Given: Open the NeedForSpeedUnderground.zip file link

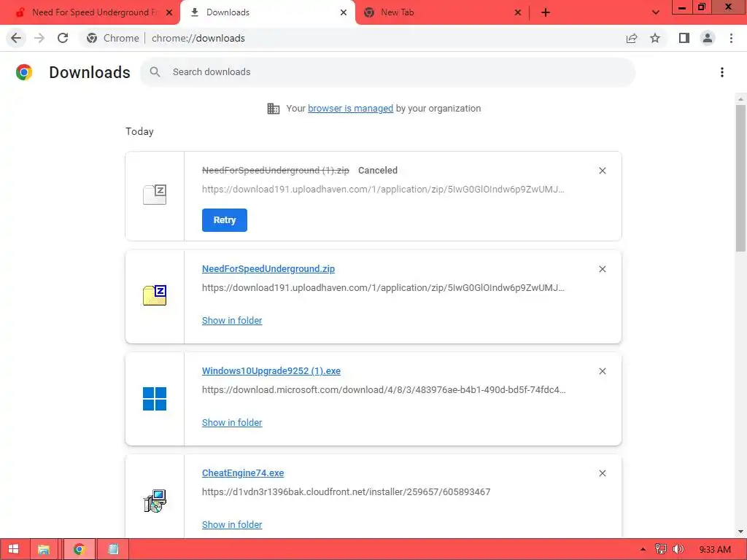Looking at the screenshot, I should 268,269.
